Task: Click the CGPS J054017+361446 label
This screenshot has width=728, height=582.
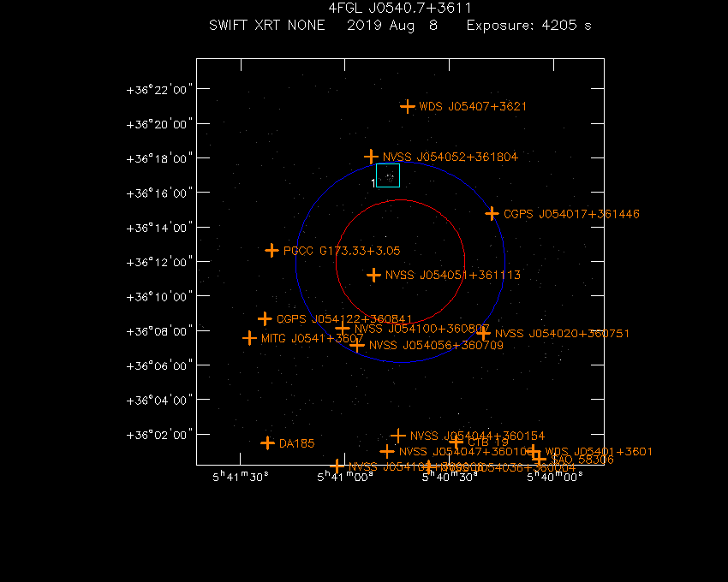Action: 571,214
